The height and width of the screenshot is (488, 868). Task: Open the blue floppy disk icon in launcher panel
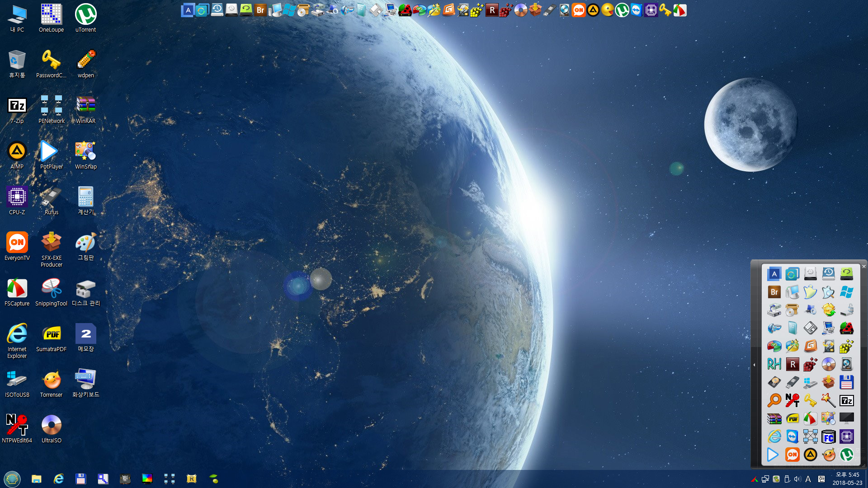[x=846, y=382]
